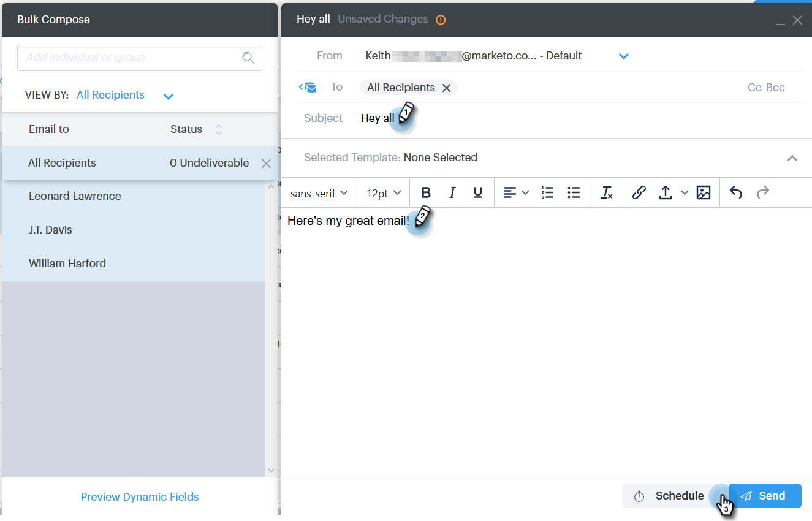This screenshot has width=812, height=521.
Task: Add Cc recipients
Action: click(x=754, y=88)
